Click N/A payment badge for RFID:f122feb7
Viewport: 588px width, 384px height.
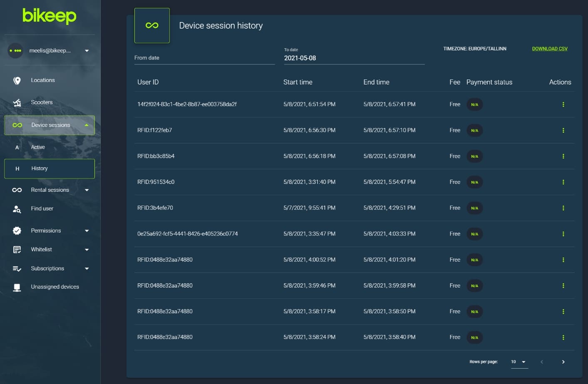point(474,131)
